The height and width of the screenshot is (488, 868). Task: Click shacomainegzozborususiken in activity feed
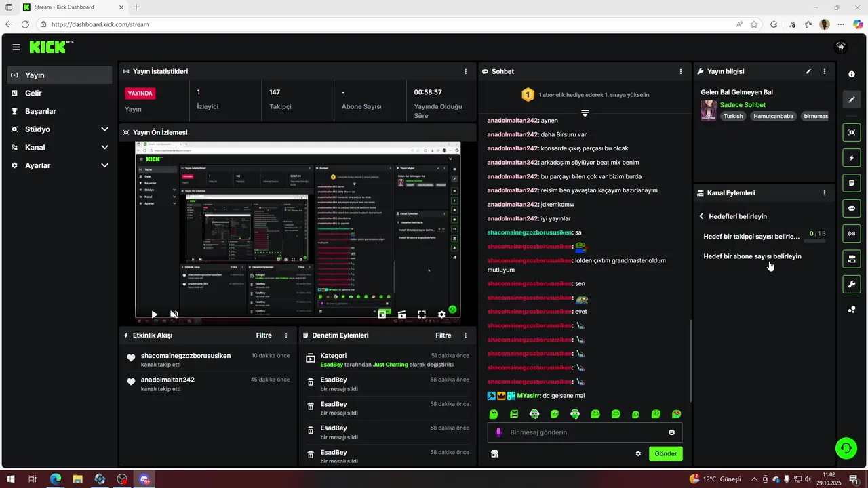(186, 356)
